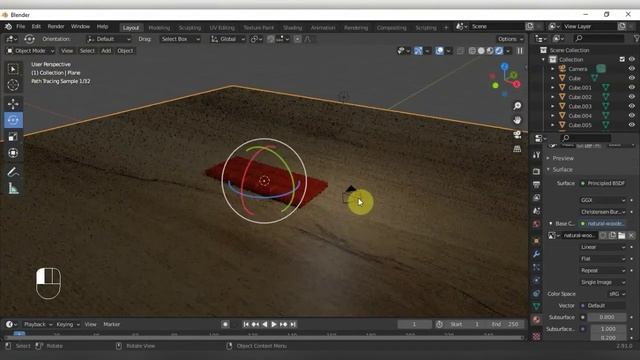Image resolution: width=640 pixels, height=360 pixels.
Task: Open the GGX distribution dropdown
Action: 603,200
